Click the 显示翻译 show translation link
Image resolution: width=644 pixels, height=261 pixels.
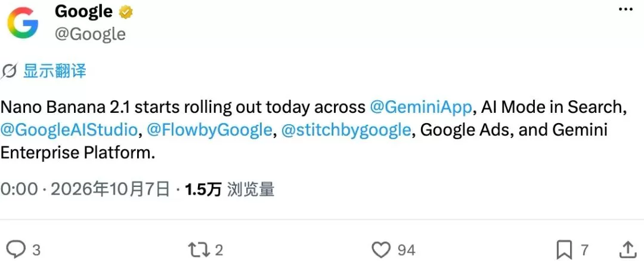coord(54,71)
